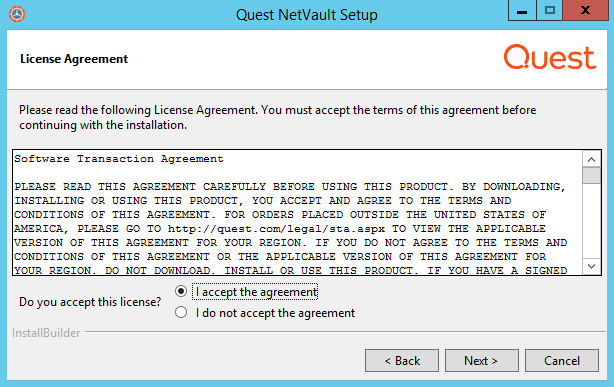The image size is (614, 387).
Task: Click the quest.com/legal/sta.aspx URL text
Action: point(276,229)
